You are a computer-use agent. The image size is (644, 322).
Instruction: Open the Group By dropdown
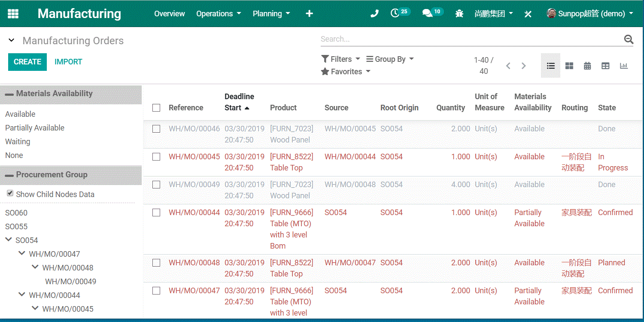[x=390, y=59]
